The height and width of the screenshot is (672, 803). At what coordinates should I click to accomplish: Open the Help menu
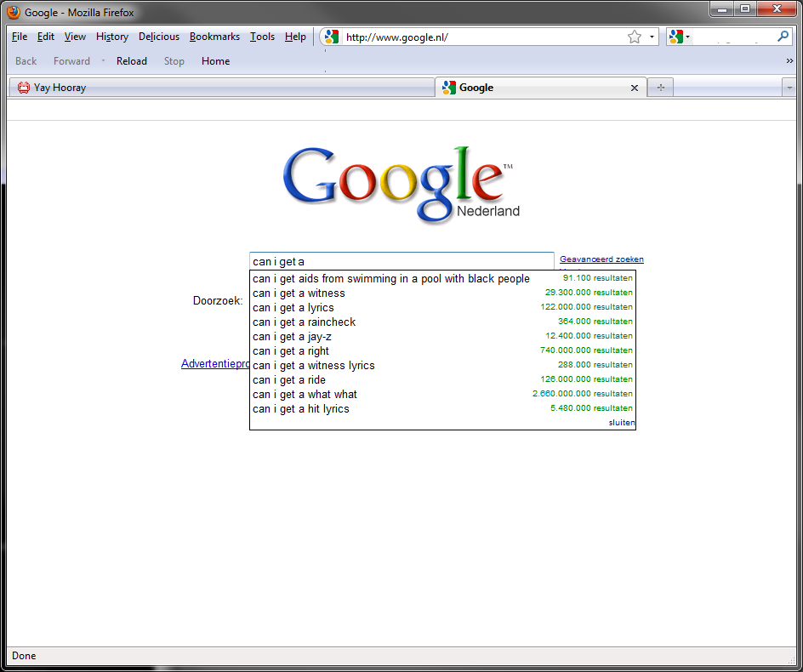coord(295,37)
